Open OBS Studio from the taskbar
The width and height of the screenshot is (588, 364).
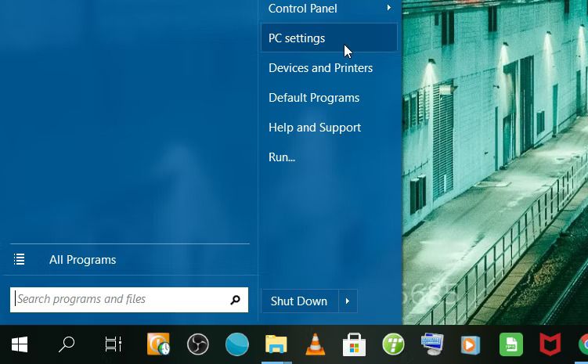click(x=197, y=344)
